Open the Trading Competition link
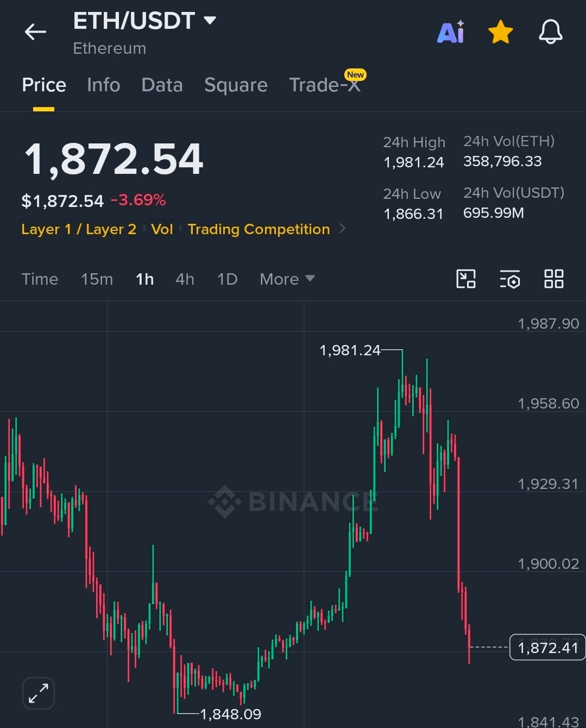 click(259, 229)
